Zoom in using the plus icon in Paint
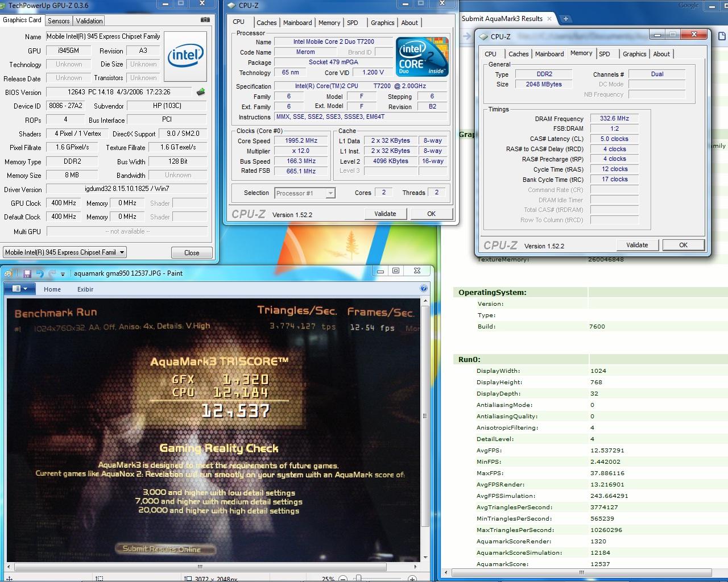Image resolution: width=728 pixels, height=582 pixels. pos(413,579)
